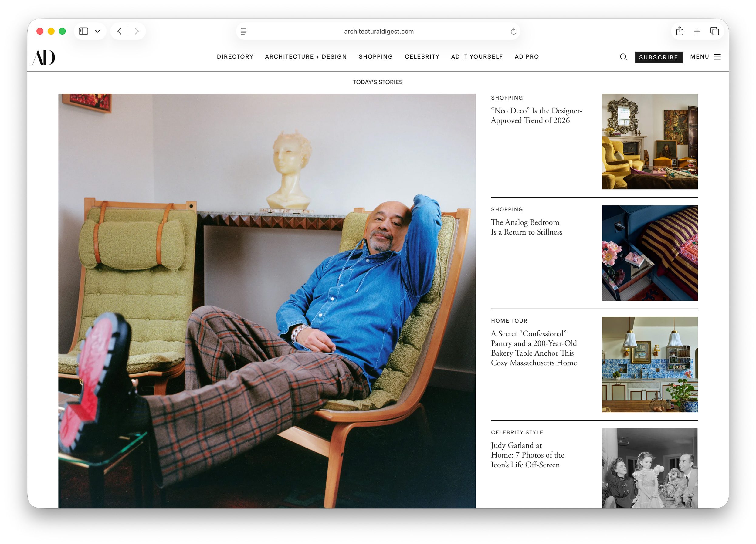Open the search magnifier on Architectural Digest
This screenshot has width=756, height=544.
click(x=623, y=57)
